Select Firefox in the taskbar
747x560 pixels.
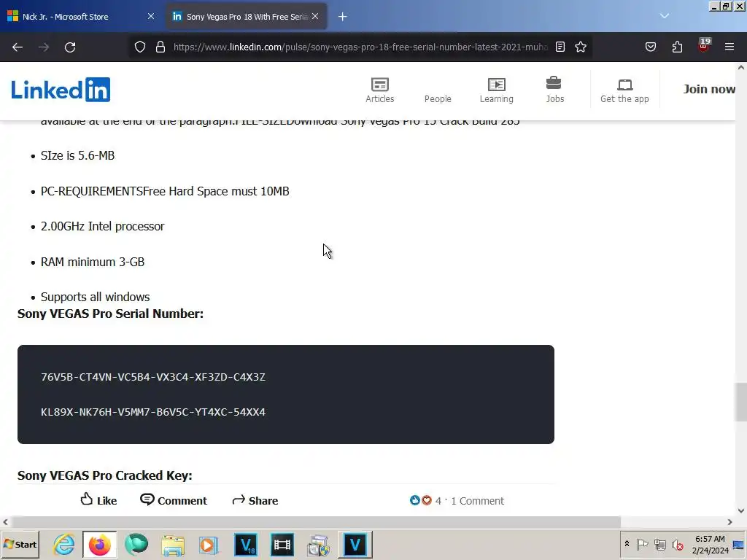pos(99,544)
